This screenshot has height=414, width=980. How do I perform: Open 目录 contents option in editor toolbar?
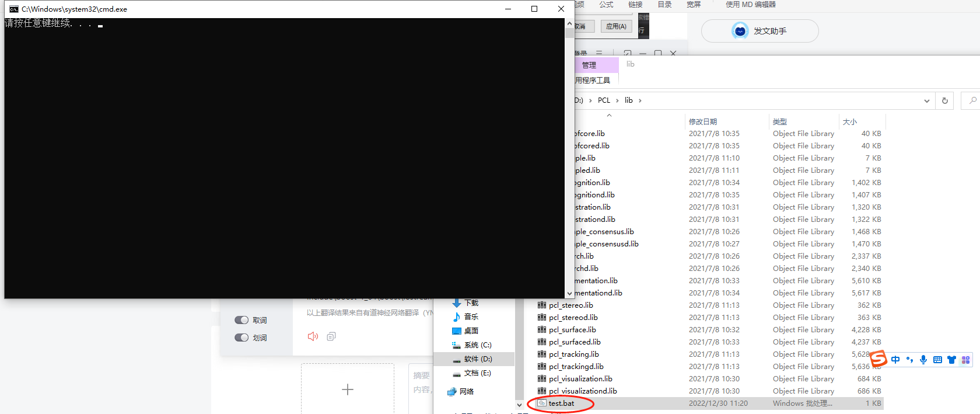664,5
